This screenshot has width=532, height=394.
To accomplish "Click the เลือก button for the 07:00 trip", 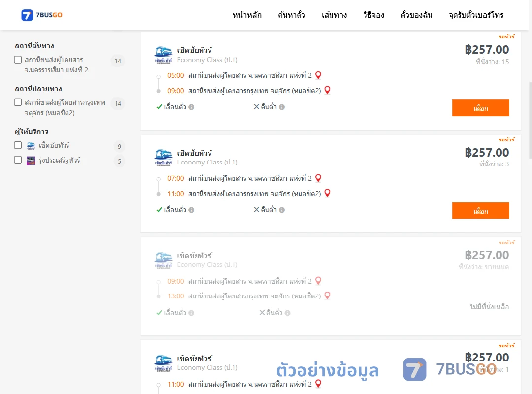I will [480, 211].
